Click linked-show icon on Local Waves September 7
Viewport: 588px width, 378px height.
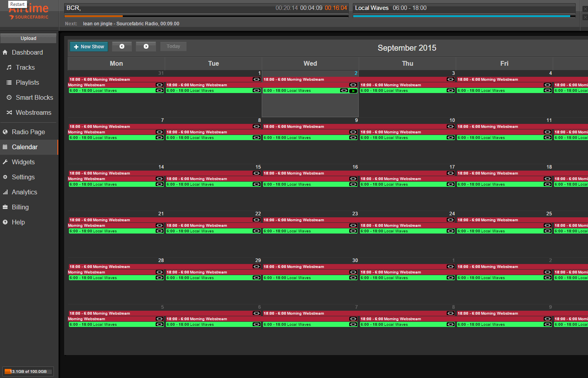point(160,138)
